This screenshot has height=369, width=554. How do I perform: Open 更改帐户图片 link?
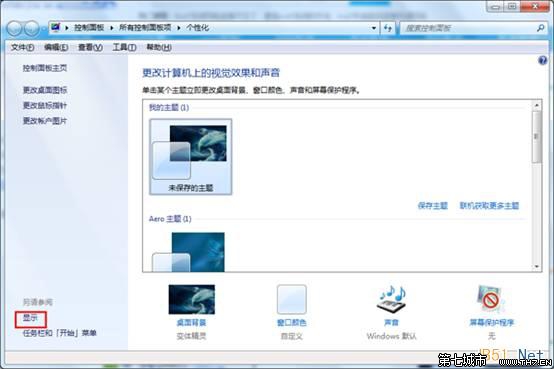point(45,121)
